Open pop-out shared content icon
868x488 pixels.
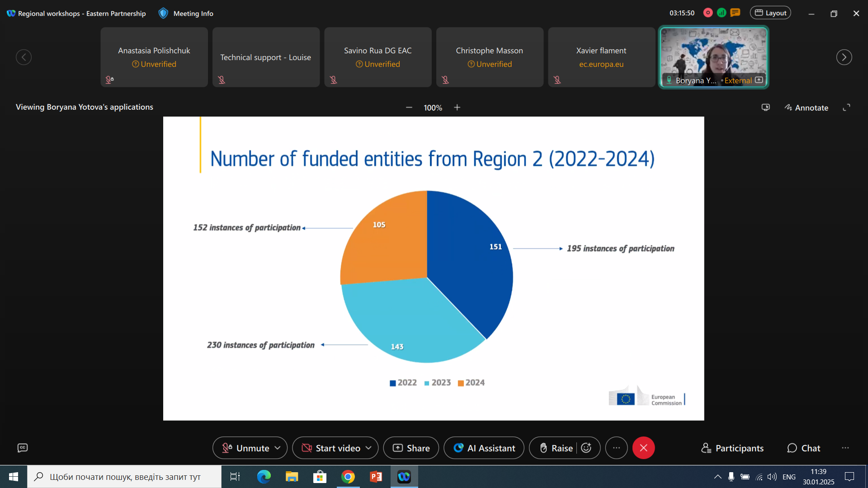[x=765, y=108]
